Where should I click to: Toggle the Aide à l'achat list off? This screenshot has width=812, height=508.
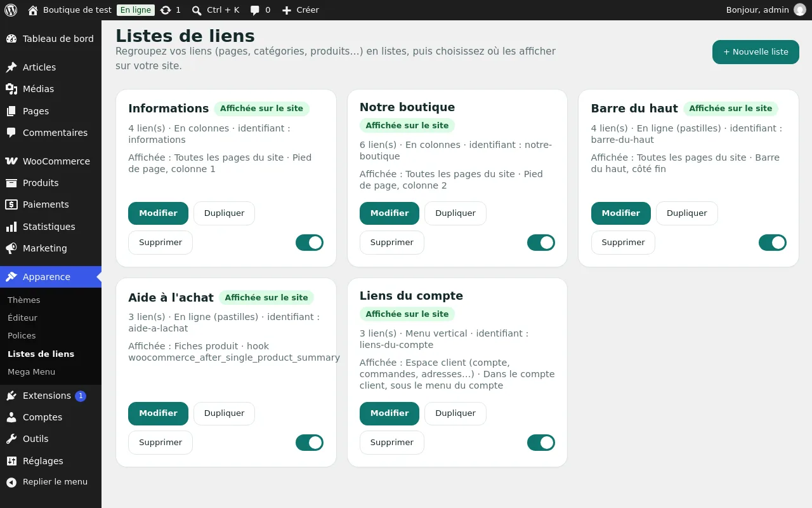click(x=310, y=443)
